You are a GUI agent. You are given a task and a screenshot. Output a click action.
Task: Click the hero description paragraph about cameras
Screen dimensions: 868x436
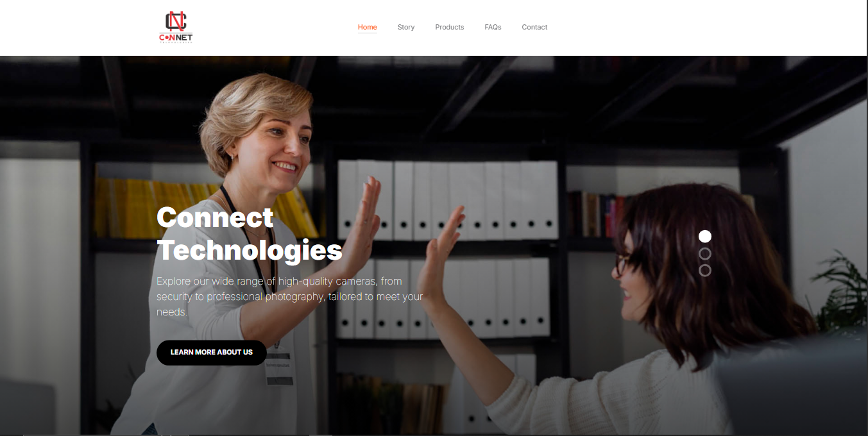point(290,297)
